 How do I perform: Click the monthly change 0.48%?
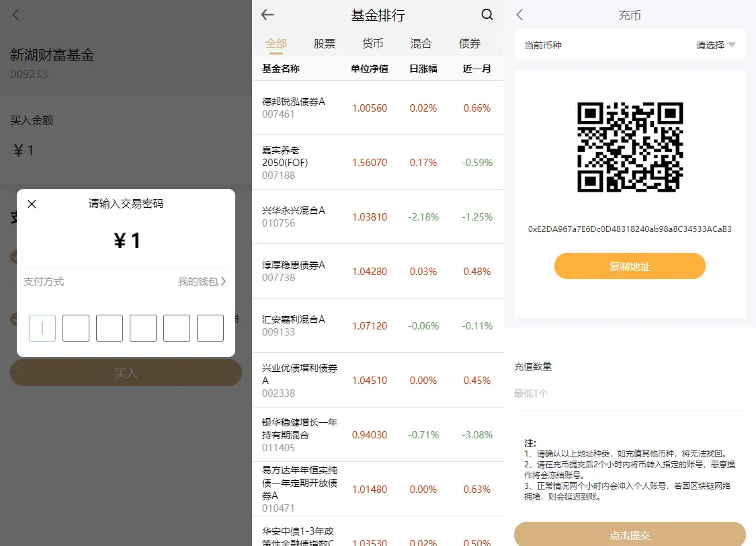click(477, 272)
